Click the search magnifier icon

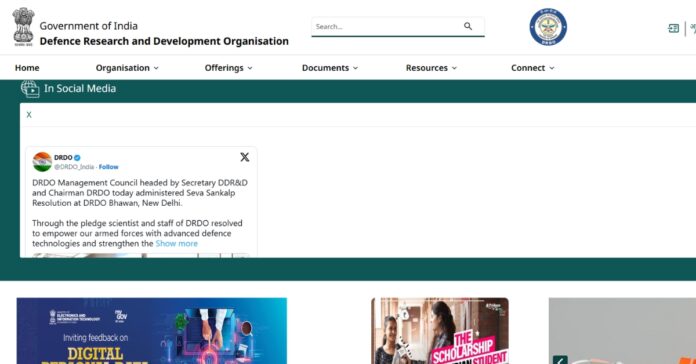pos(468,26)
